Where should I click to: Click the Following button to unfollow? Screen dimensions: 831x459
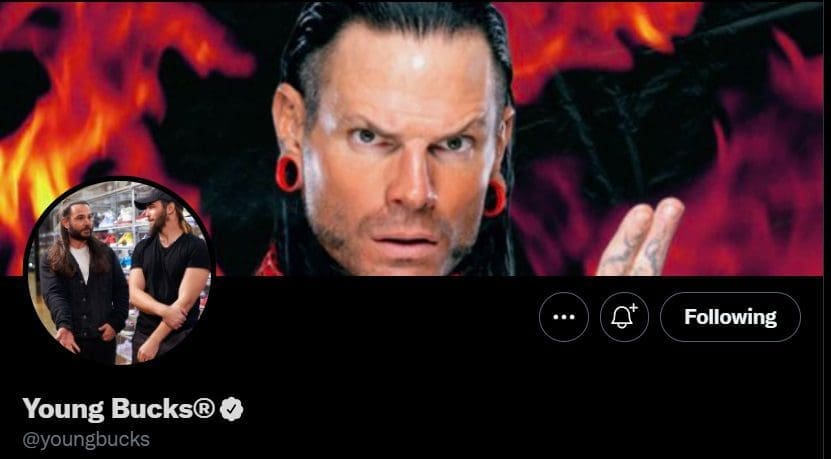coord(730,317)
